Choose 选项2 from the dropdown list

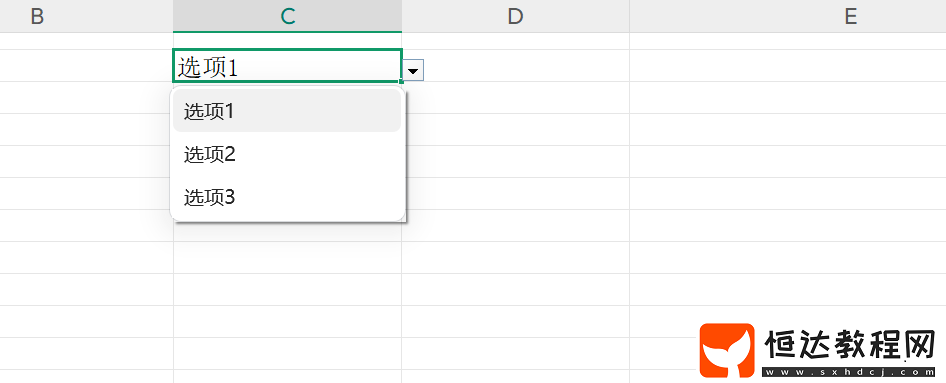[x=287, y=155]
